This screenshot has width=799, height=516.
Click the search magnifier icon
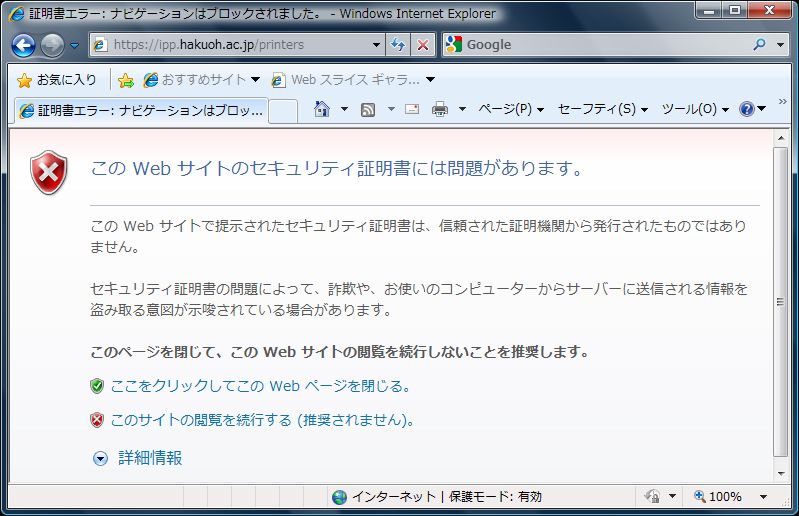pos(759,45)
